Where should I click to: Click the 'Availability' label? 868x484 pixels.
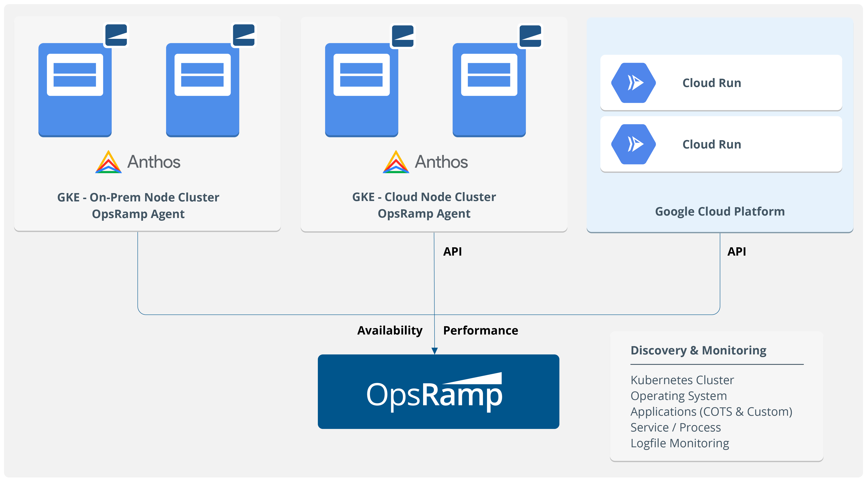click(x=390, y=331)
